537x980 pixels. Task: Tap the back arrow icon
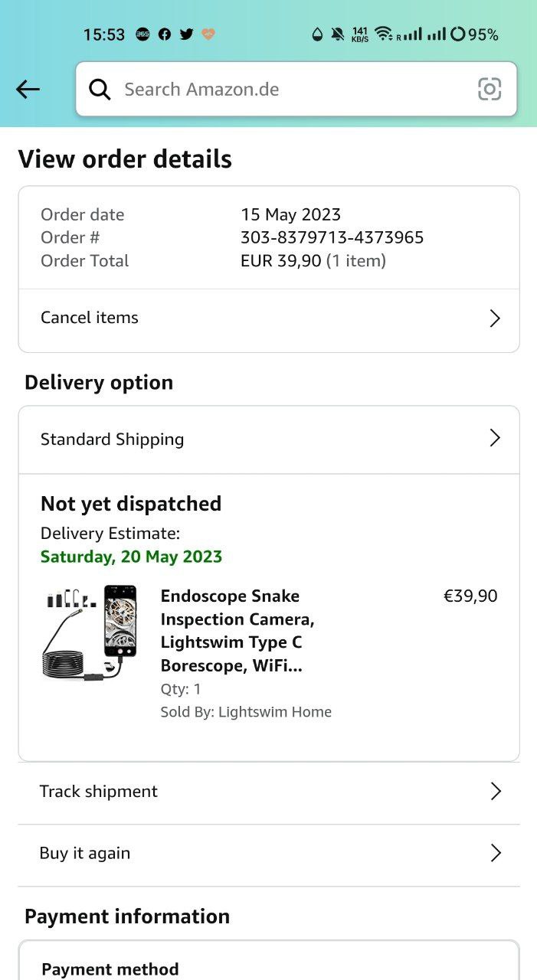28,90
